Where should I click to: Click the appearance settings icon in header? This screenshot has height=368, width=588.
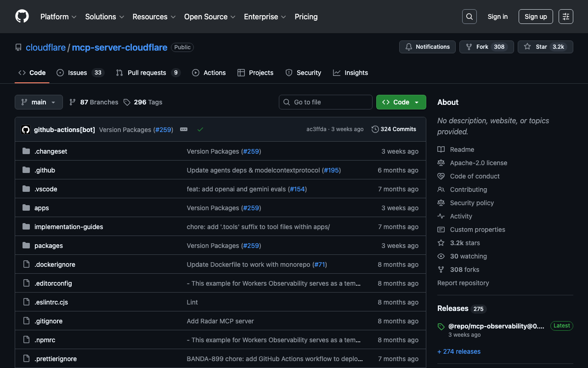coord(565,17)
